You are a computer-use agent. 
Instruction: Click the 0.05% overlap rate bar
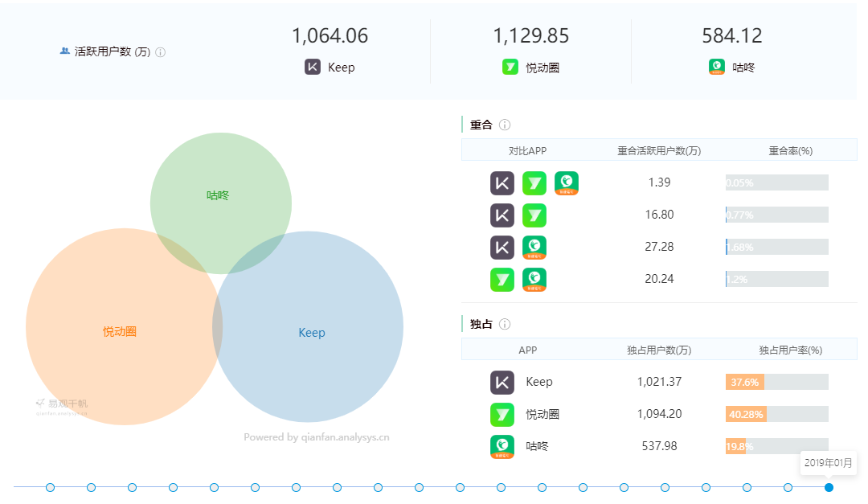[776, 182]
